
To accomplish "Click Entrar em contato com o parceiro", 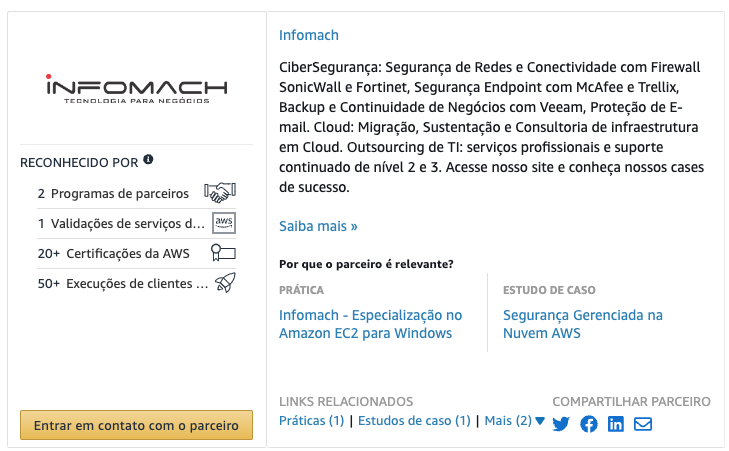I will tap(136, 425).
